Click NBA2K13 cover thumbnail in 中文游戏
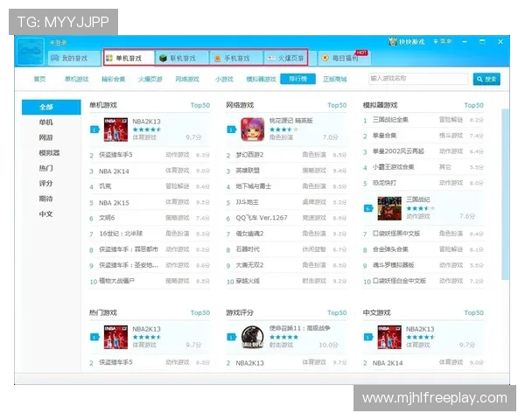 coord(389,337)
